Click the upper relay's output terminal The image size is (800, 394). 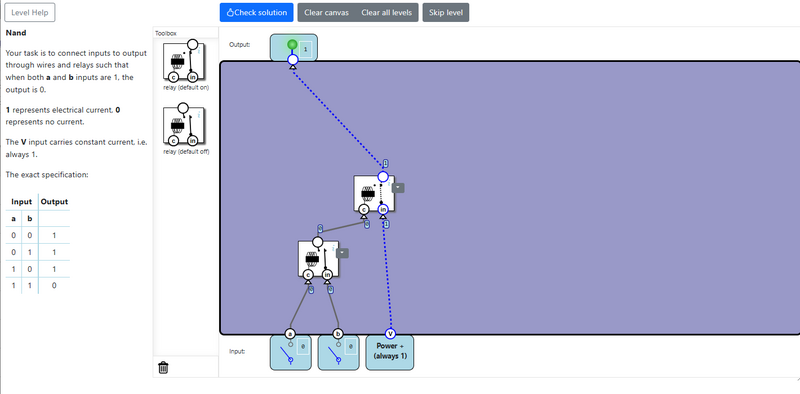tap(383, 177)
